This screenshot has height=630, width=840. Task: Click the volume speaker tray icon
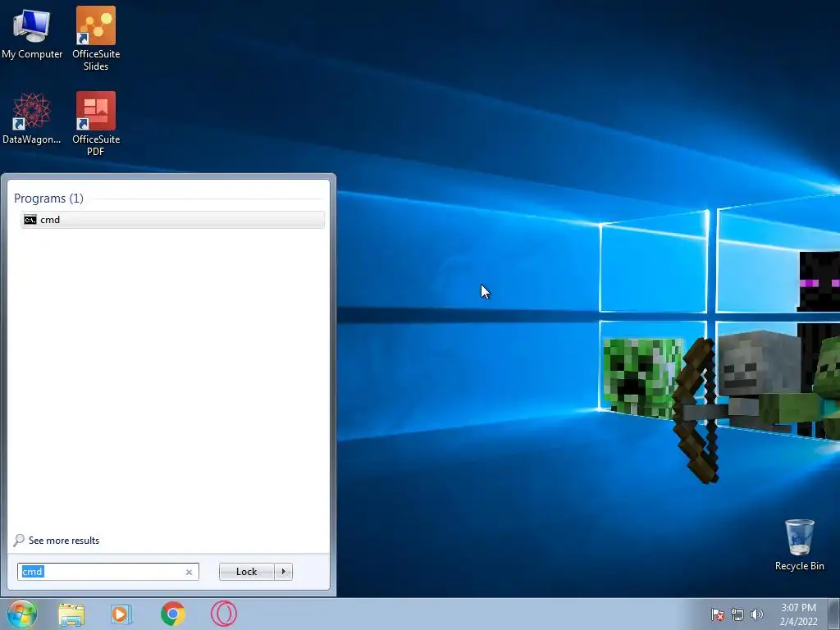point(757,614)
